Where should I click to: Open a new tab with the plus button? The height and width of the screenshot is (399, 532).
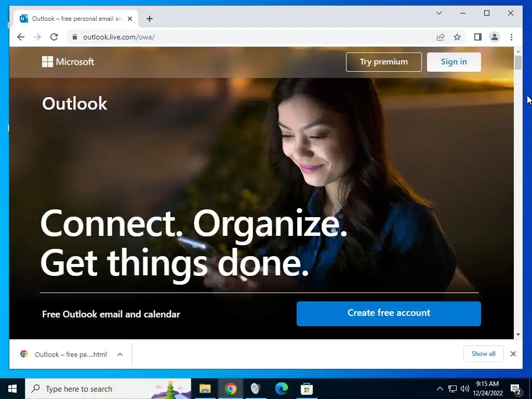[150, 19]
